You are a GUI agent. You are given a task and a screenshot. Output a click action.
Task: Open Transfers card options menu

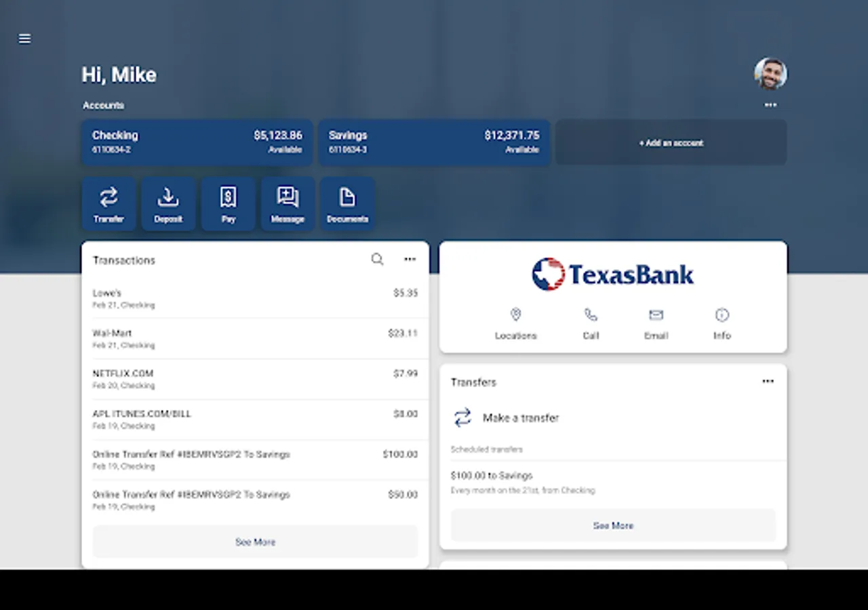(768, 382)
